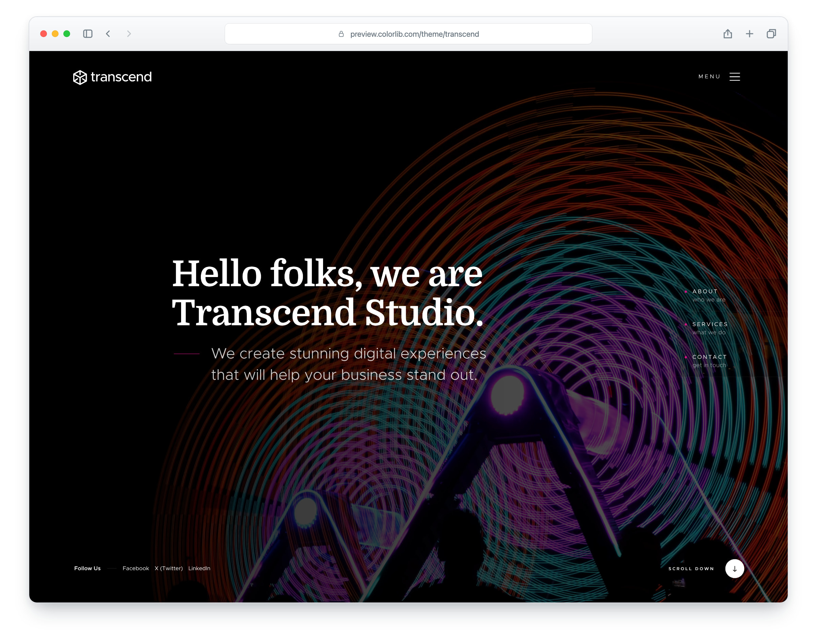Click the transcend cube logo icon
The image size is (817, 644).
click(x=80, y=77)
